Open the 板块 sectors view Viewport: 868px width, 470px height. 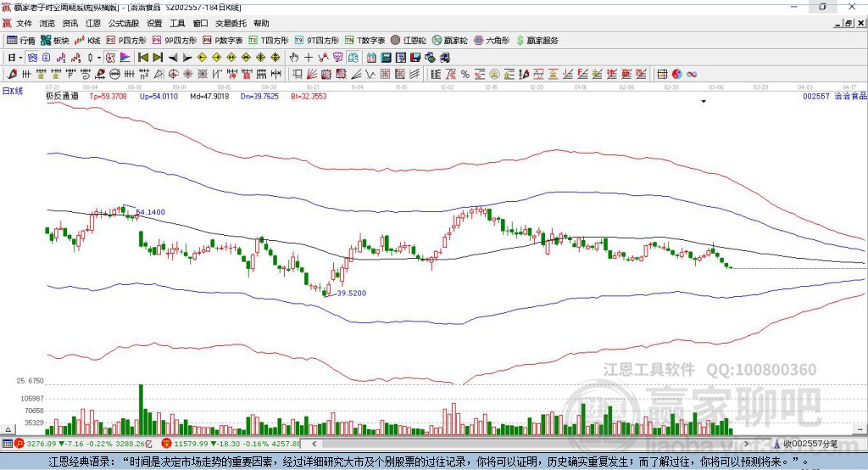55,41
